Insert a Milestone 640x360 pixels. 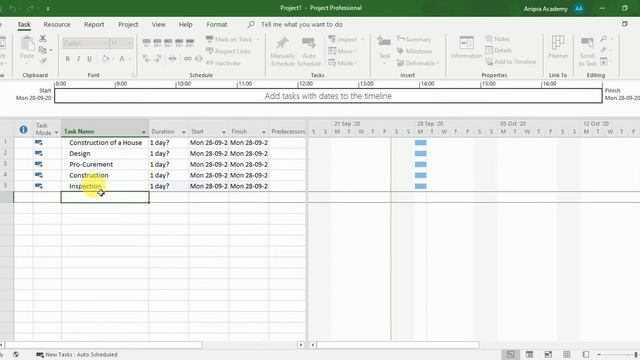414,51
